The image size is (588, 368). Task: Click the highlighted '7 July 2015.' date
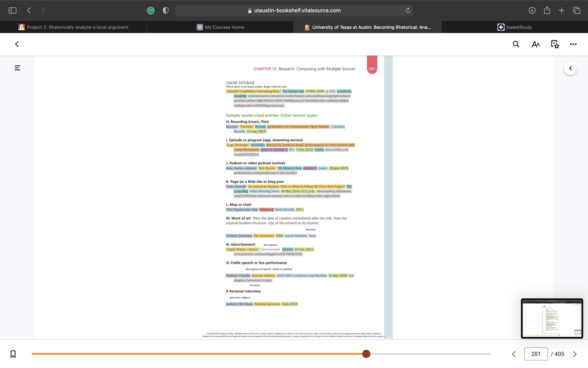[x=289, y=304]
